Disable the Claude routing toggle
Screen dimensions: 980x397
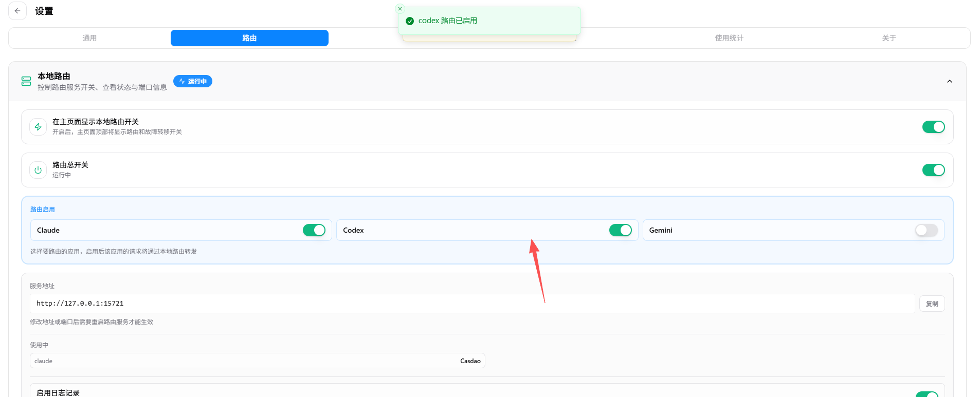[314, 230]
